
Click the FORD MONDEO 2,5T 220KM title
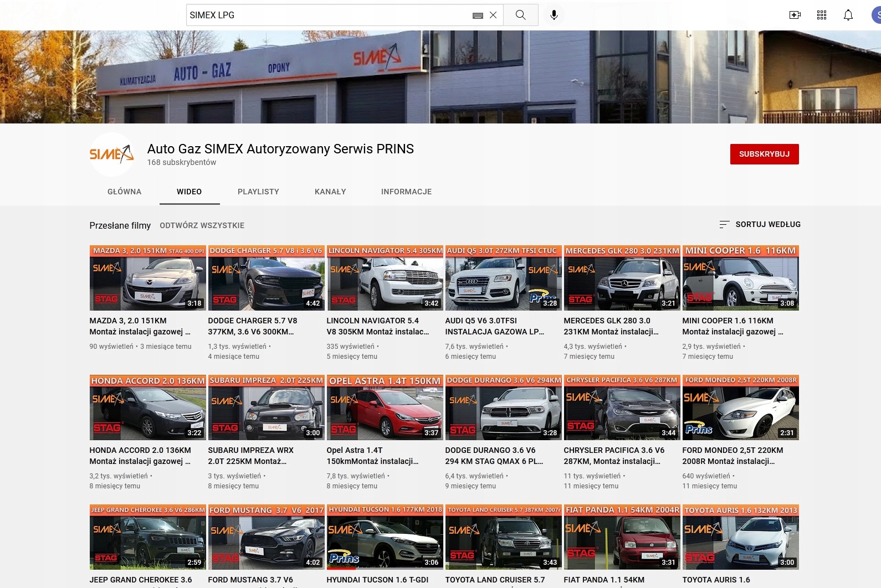pyautogui.click(x=733, y=456)
